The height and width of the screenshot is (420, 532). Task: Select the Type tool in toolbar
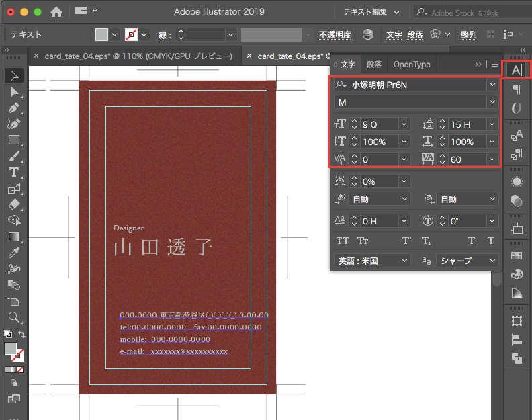[x=13, y=173]
